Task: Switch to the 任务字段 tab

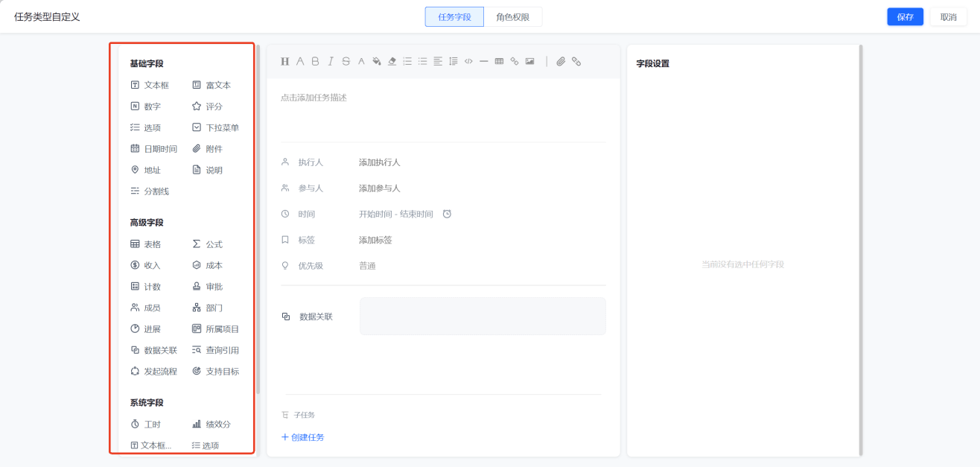Action: pos(454,17)
